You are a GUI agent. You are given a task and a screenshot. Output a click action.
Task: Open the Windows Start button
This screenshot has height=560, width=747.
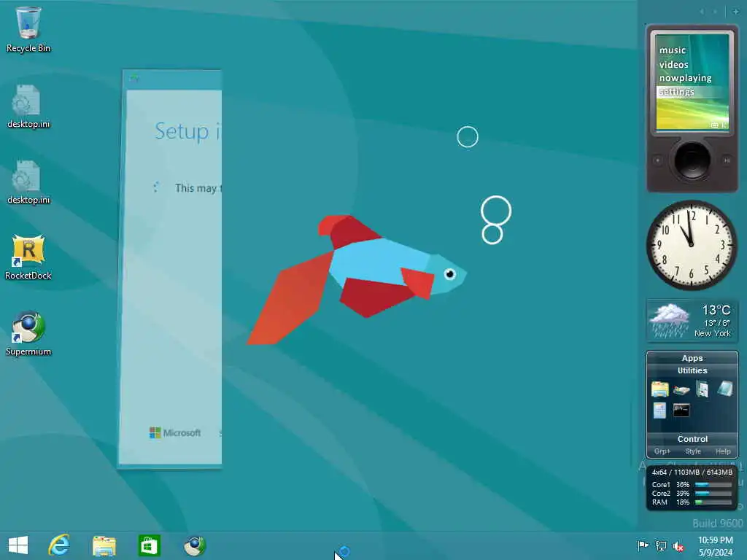pyautogui.click(x=18, y=545)
